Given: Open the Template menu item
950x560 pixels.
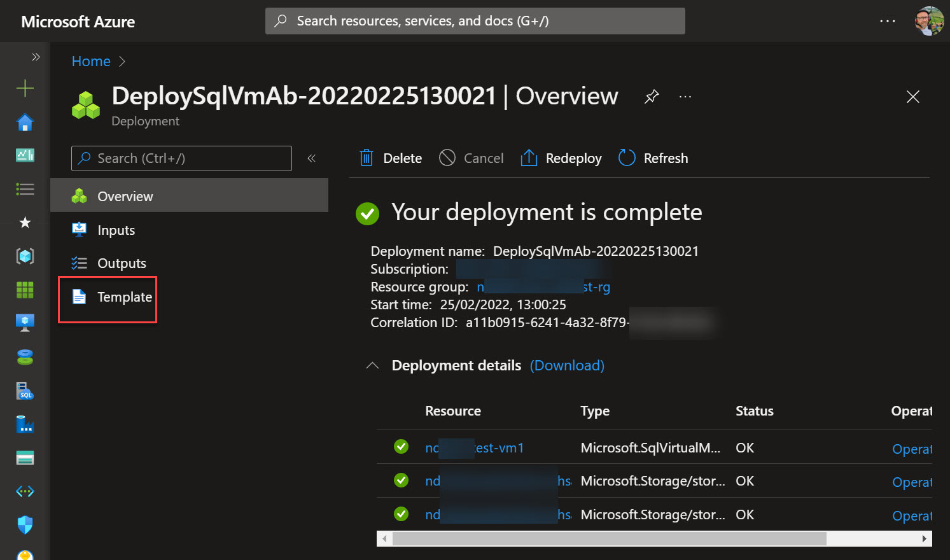Looking at the screenshot, I should click(x=111, y=297).
